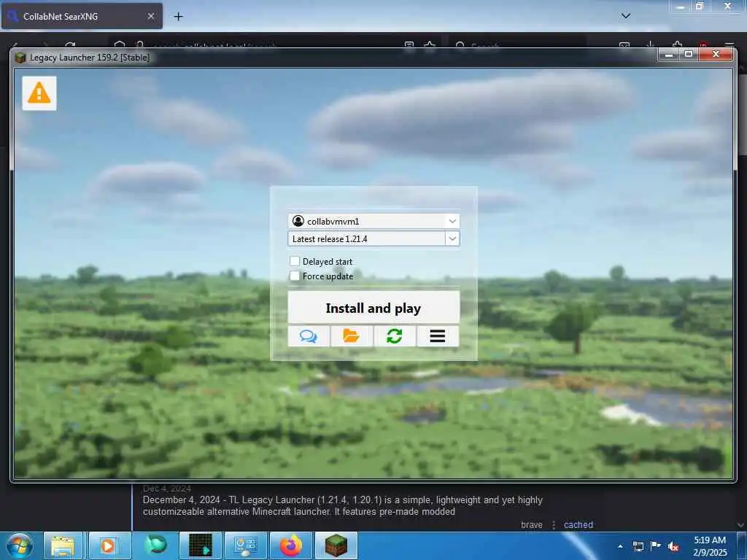
Task: Show hidden tray icons arrow
Action: 620,546
